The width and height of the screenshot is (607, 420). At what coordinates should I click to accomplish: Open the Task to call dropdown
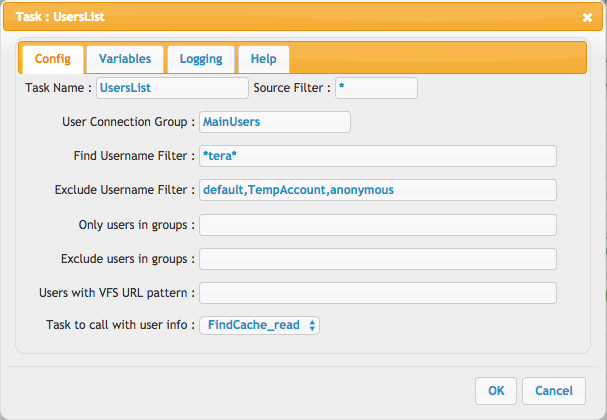click(259, 325)
